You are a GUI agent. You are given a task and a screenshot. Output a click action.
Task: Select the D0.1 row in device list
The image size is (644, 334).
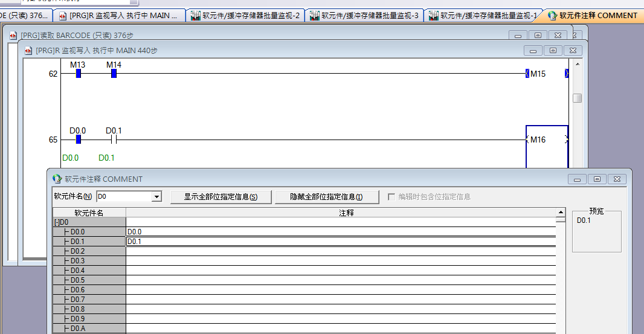[x=89, y=242]
